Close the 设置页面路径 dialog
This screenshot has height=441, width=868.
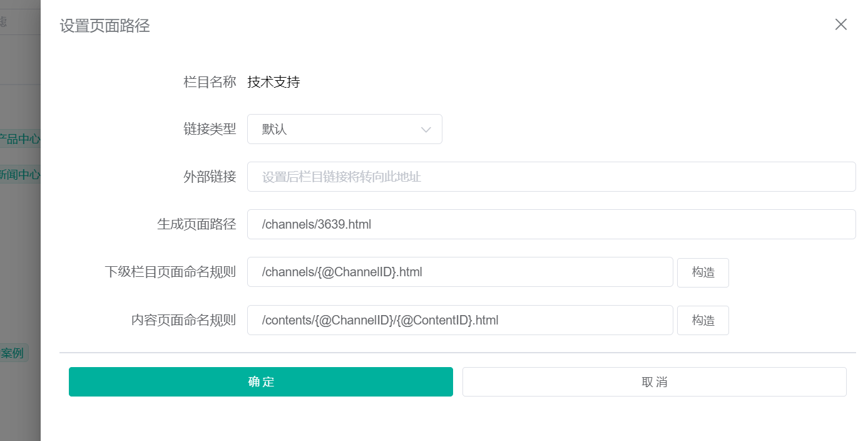(x=840, y=24)
